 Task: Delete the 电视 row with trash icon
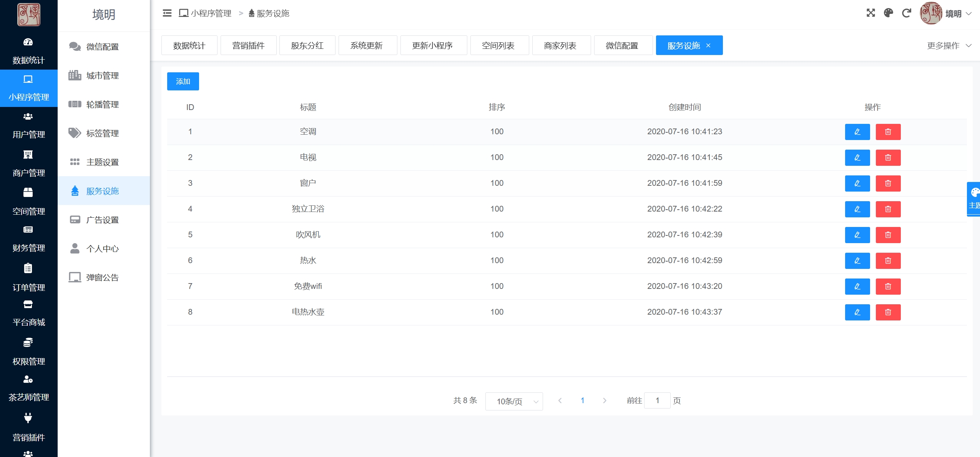pyautogui.click(x=888, y=158)
